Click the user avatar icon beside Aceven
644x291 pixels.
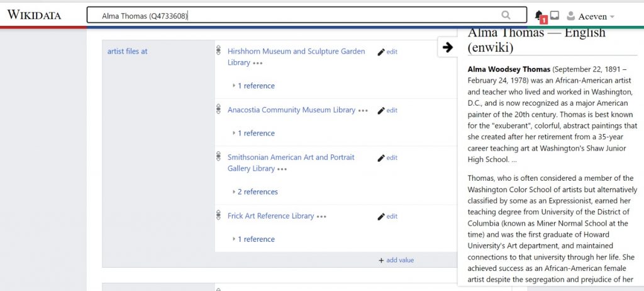tap(570, 16)
